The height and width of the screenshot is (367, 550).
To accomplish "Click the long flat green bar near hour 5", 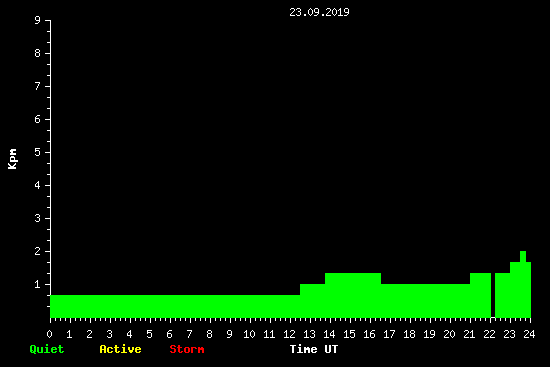I will point(150,306).
